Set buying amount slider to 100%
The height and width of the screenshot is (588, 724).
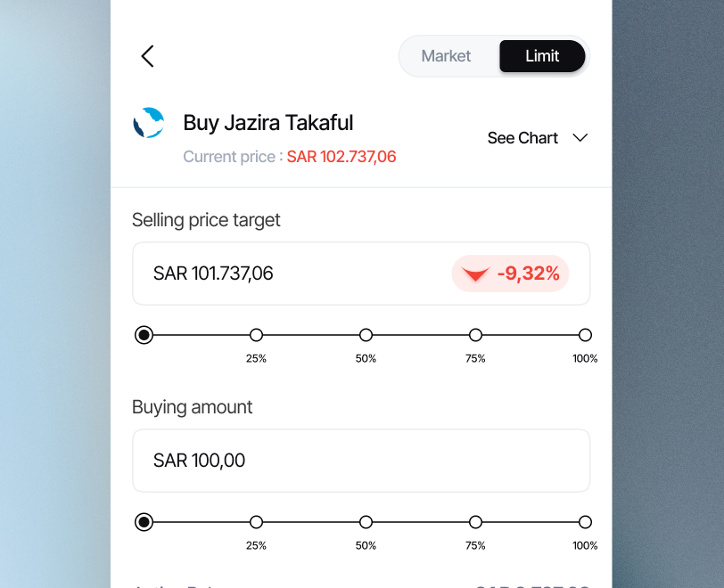pos(585,522)
